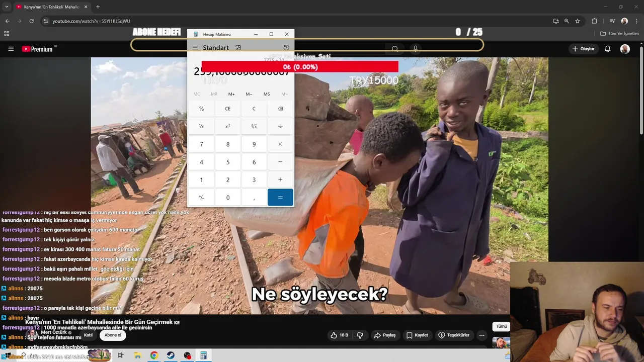Image resolution: width=644 pixels, height=362 pixels.
Task: Click the Kaydet save button
Action: (417, 335)
